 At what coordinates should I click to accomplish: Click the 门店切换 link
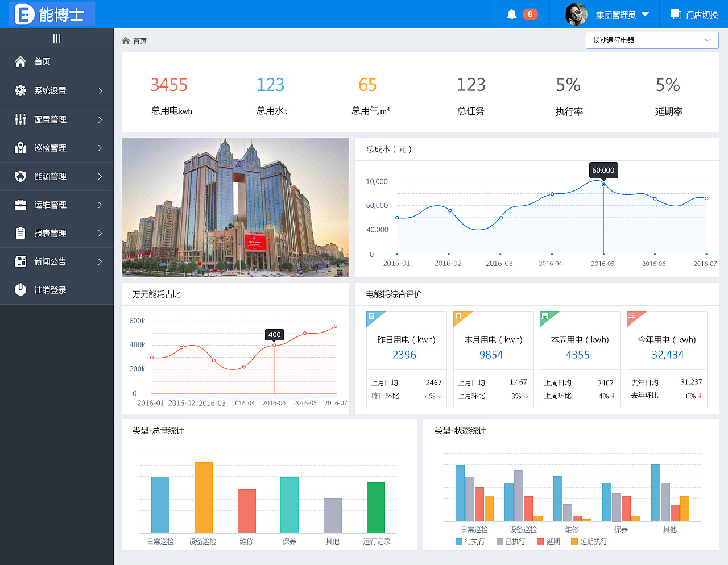702,15
